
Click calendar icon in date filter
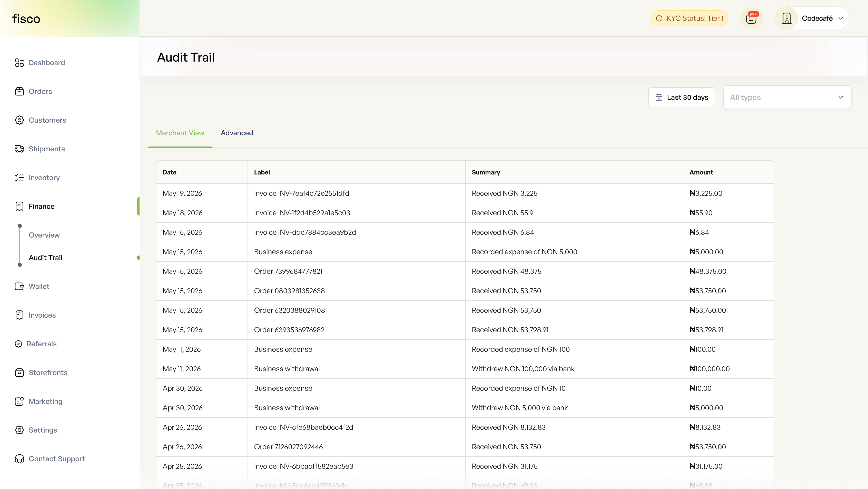659,97
